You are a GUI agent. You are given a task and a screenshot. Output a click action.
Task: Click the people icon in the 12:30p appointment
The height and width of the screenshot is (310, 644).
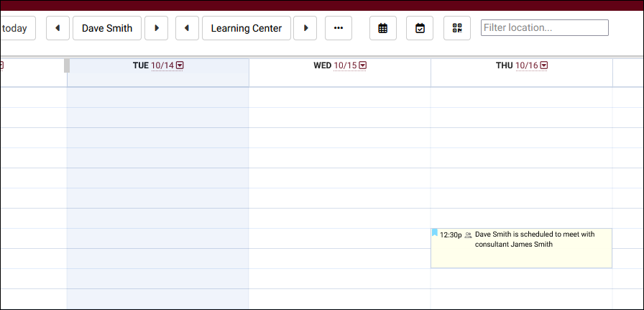coord(469,235)
